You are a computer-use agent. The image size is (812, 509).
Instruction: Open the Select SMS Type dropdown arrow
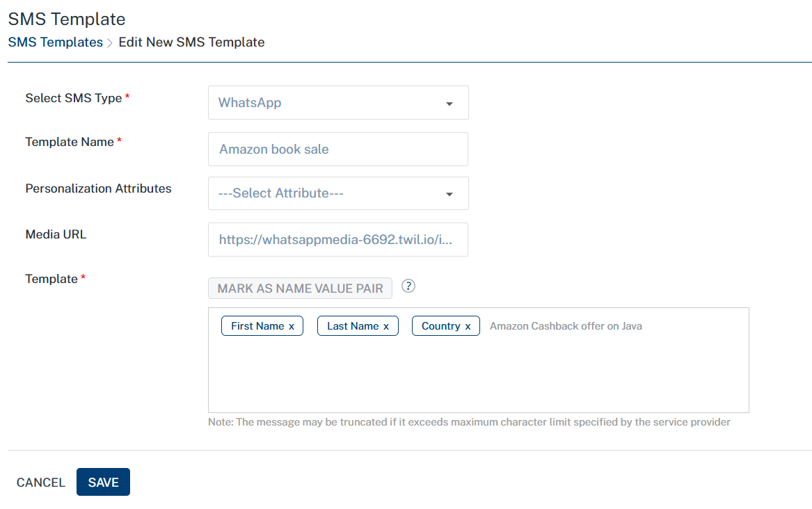(x=449, y=104)
